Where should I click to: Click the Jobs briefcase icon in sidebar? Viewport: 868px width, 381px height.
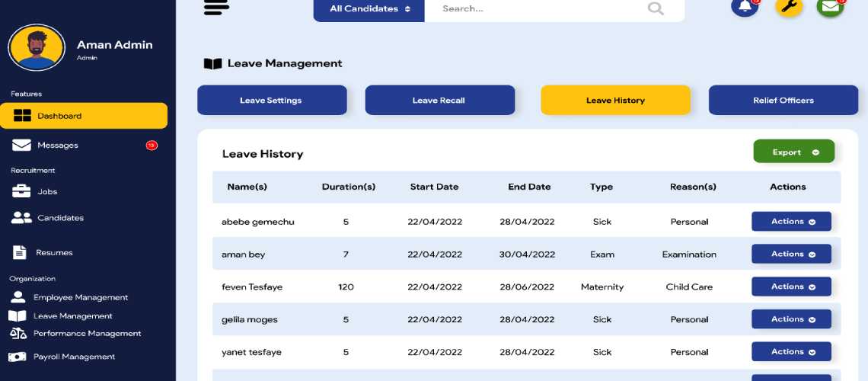[x=21, y=191]
